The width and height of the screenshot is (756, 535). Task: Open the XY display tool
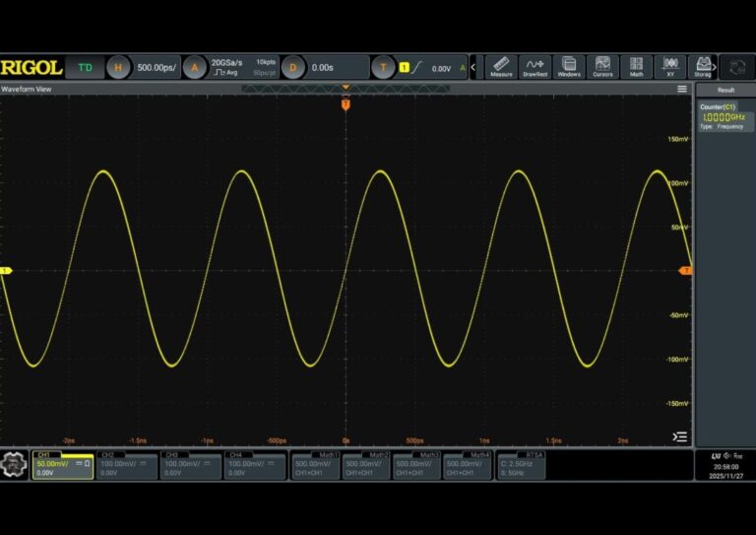[670, 67]
